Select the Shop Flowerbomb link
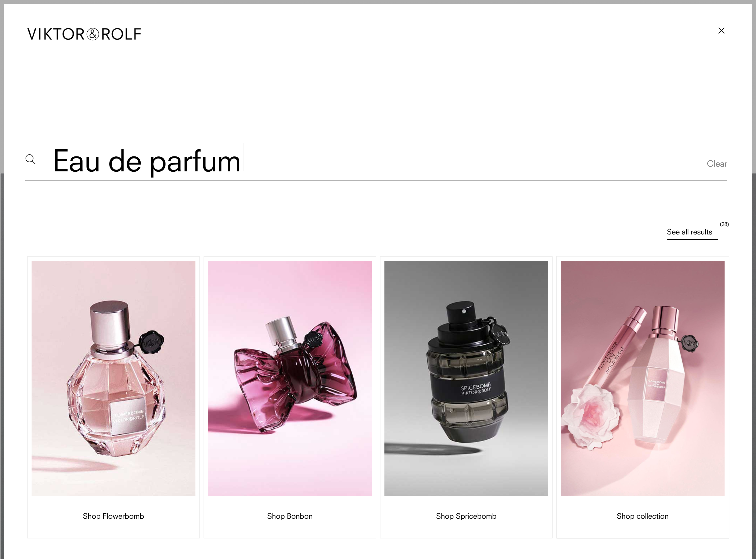Screen dimensions: 756x559 tap(113, 516)
